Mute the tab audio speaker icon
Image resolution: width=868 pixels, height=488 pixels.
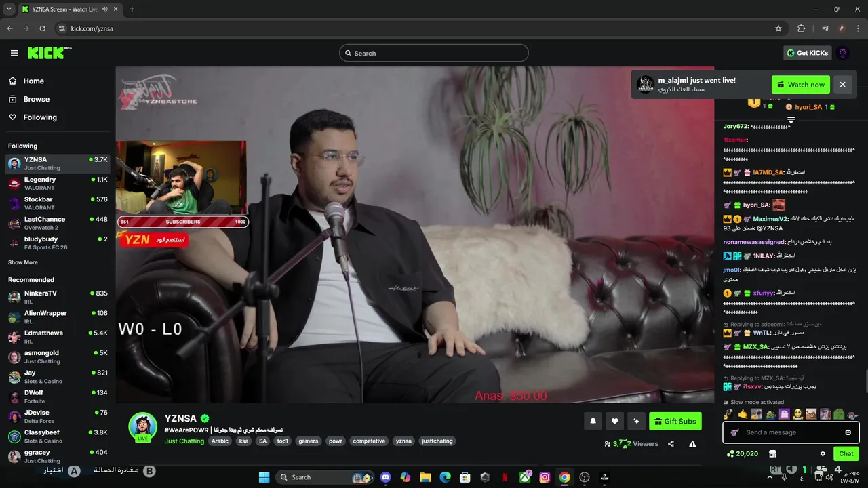point(104,9)
